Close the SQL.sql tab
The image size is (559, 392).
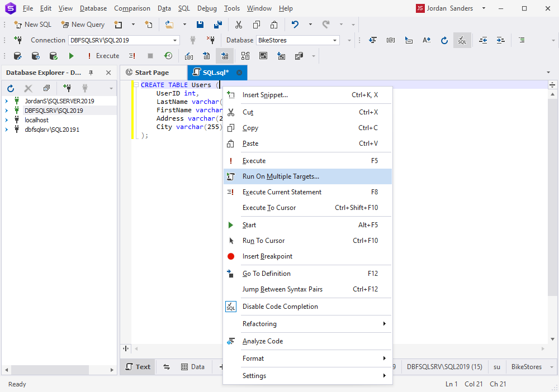(239, 73)
